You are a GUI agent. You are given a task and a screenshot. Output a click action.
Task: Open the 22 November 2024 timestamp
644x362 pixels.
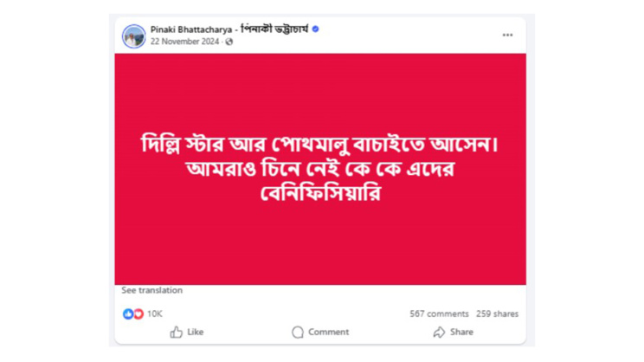pyautogui.click(x=184, y=42)
